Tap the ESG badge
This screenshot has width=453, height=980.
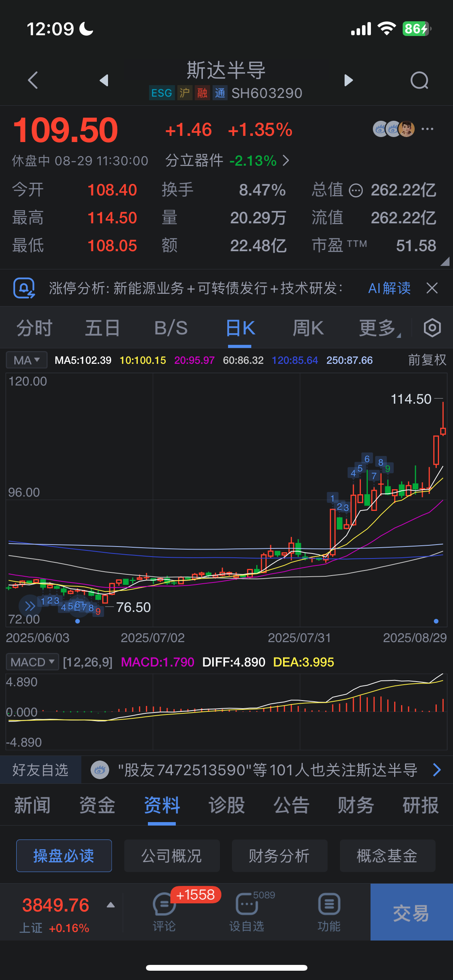coord(161,93)
